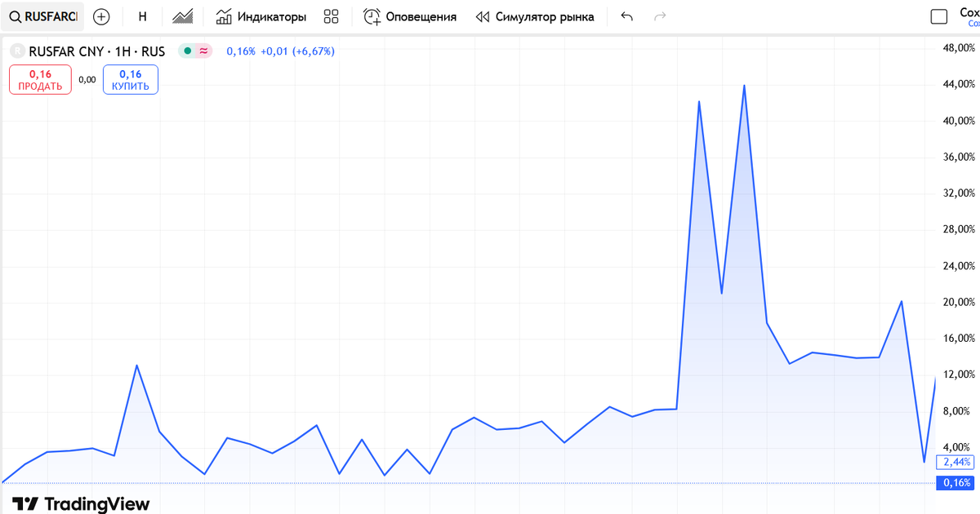Start Симулятор рынка replay mode
Image resolution: width=980 pixels, height=514 pixels.
pyautogui.click(x=535, y=16)
